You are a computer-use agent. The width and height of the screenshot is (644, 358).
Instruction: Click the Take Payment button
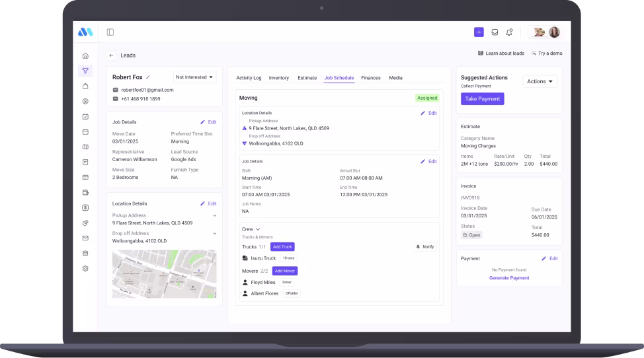pyautogui.click(x=482, y=98)
